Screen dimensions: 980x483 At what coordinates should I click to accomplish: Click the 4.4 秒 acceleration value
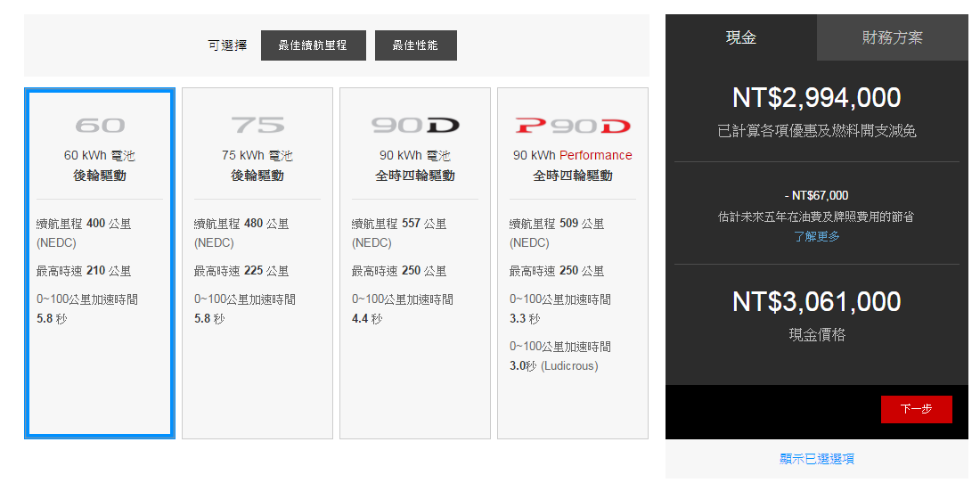(x=367, y=319)
